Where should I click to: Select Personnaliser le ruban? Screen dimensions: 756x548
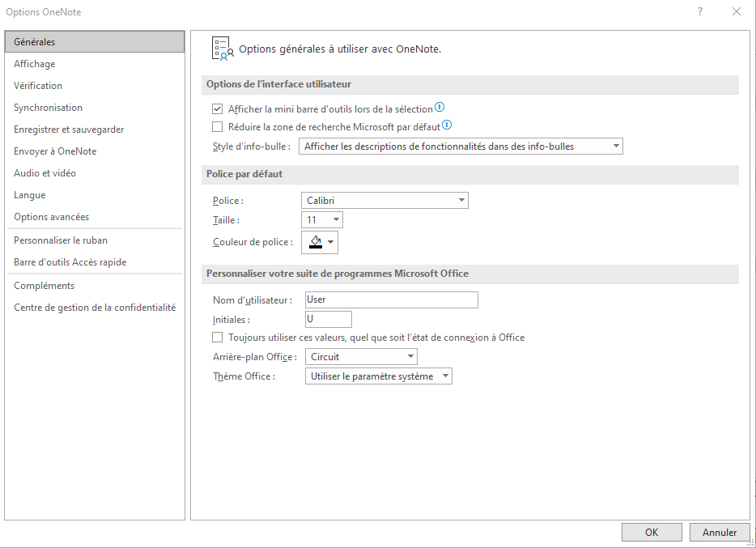[95, 240]
